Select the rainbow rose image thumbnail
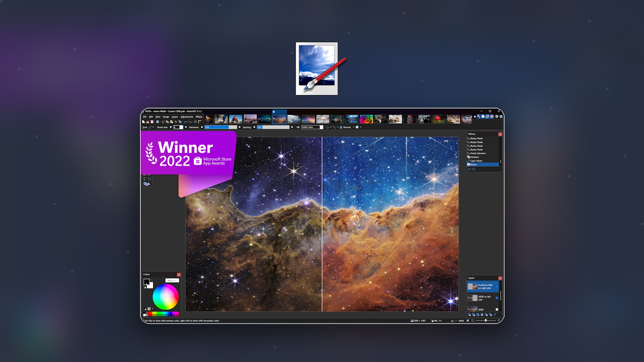 (367, 119)
